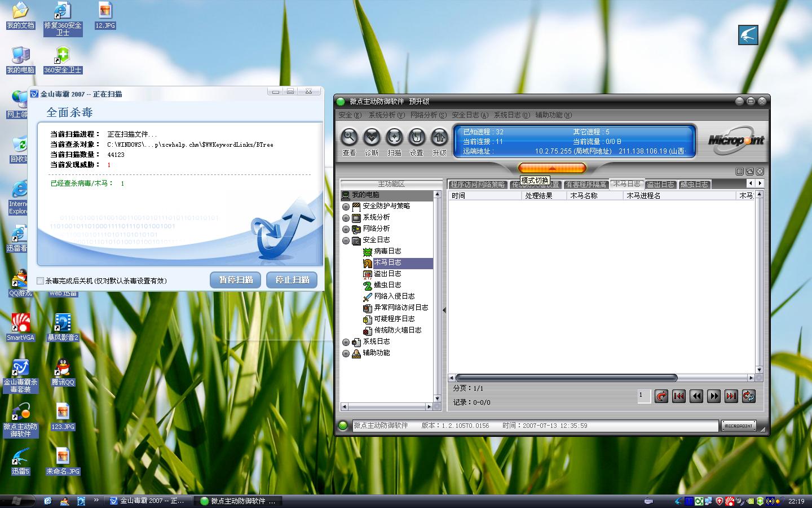Click the 设置 (Settings) toolbar icon
Viewport: 812px width, 508px height.
point(417,137)
